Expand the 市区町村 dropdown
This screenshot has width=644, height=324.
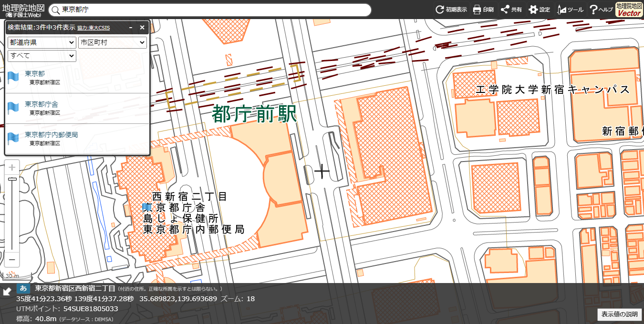click(112, 42)
